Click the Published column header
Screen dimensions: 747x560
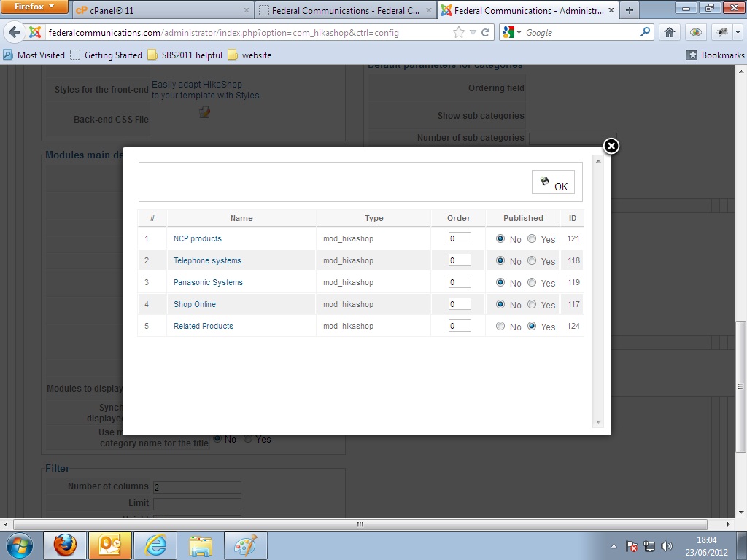523,218
